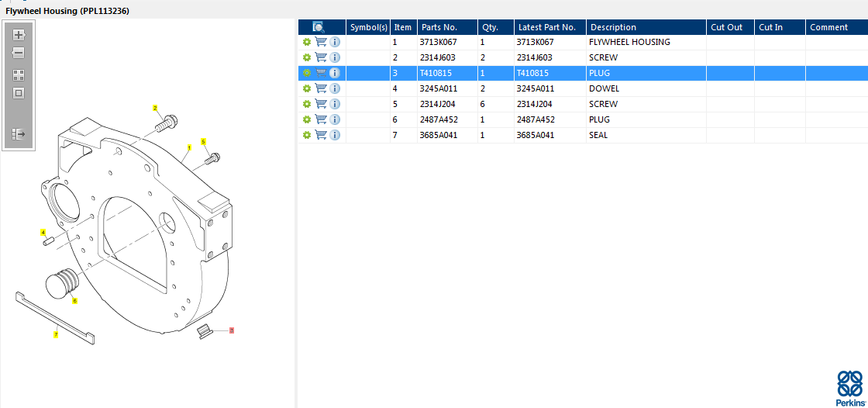This screenshot has width=868, height=408.
Task: Add SCREW 2314J603 to cart
Action: click(321, 57)
